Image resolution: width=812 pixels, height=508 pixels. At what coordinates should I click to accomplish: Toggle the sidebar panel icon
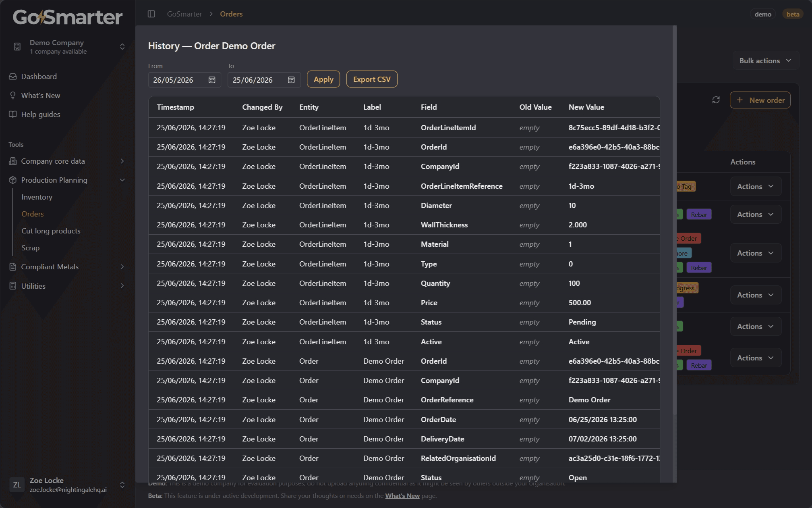[x=151, y=14]
